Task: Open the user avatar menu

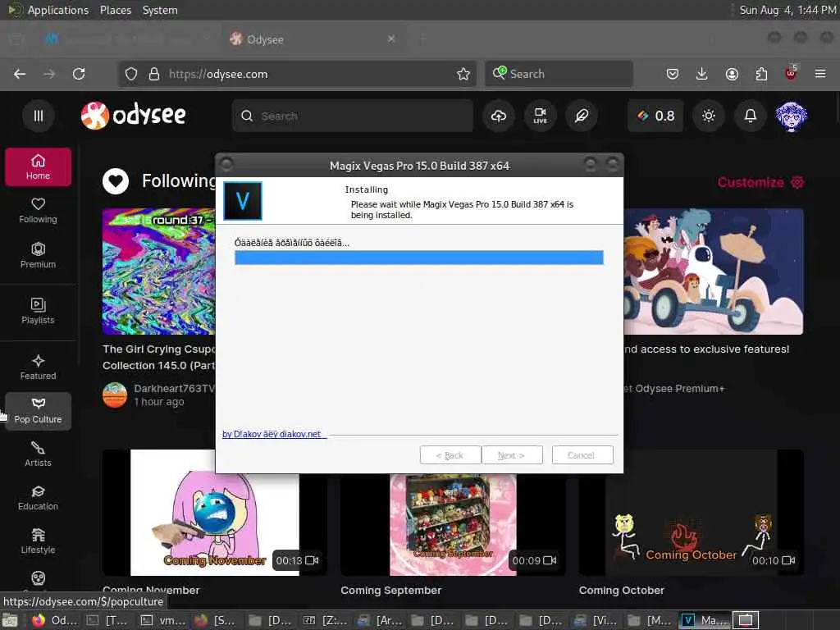Action: pos(792,116)
